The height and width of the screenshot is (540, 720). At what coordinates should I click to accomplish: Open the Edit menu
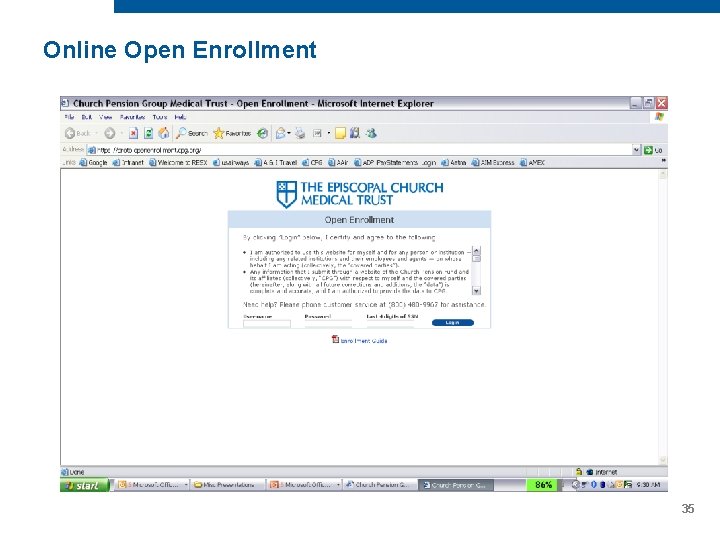87,117
